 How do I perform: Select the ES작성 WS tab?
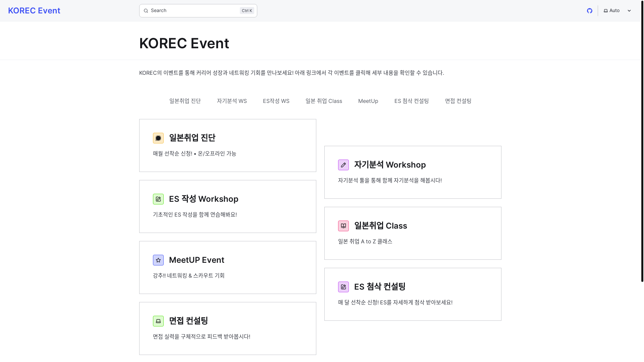pos(276,101)
